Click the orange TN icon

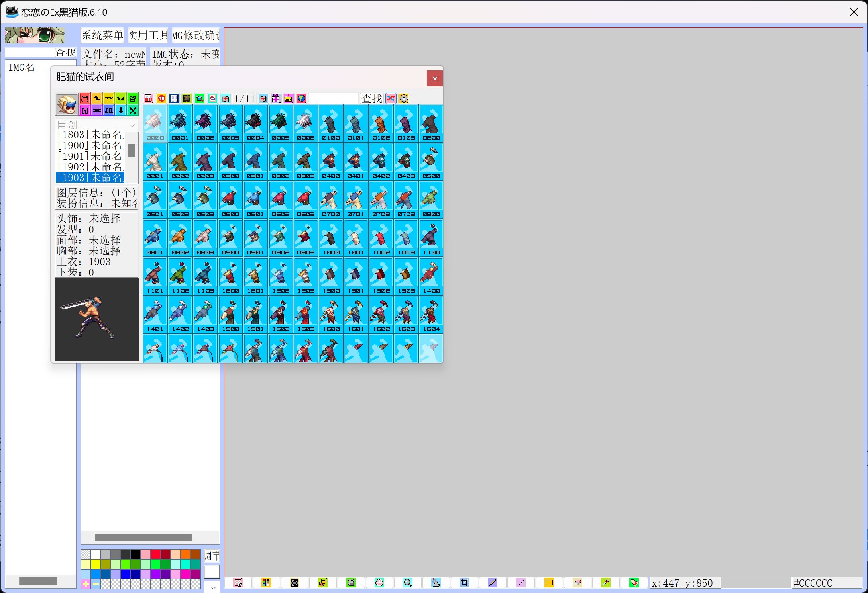(x=161, y=98)
